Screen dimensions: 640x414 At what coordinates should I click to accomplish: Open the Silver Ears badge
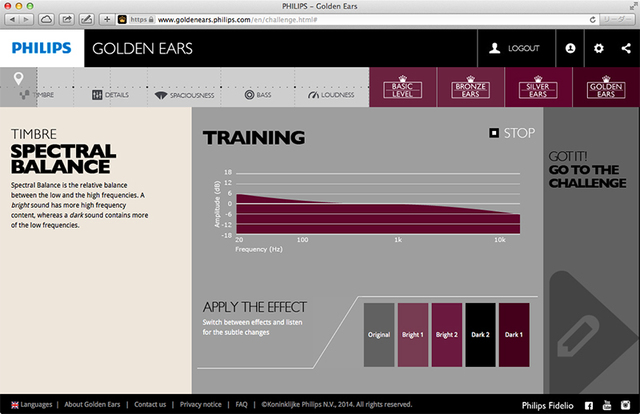pos(538,87)
